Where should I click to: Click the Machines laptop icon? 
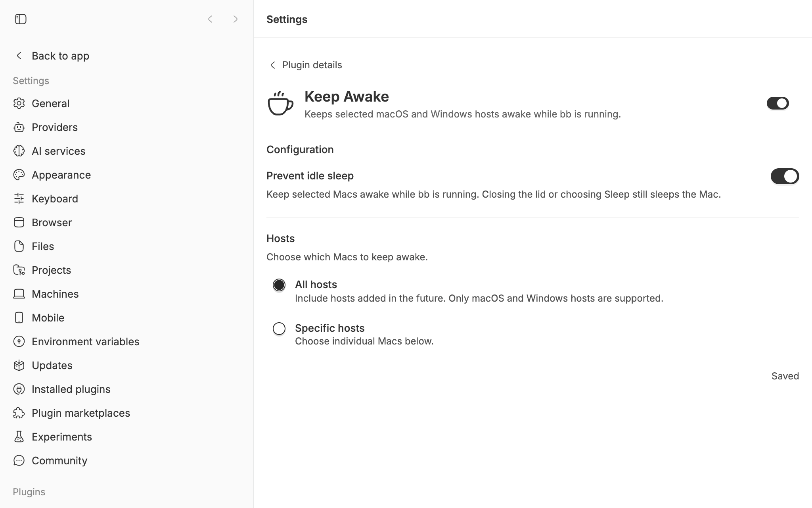click(x=19, y=294)
